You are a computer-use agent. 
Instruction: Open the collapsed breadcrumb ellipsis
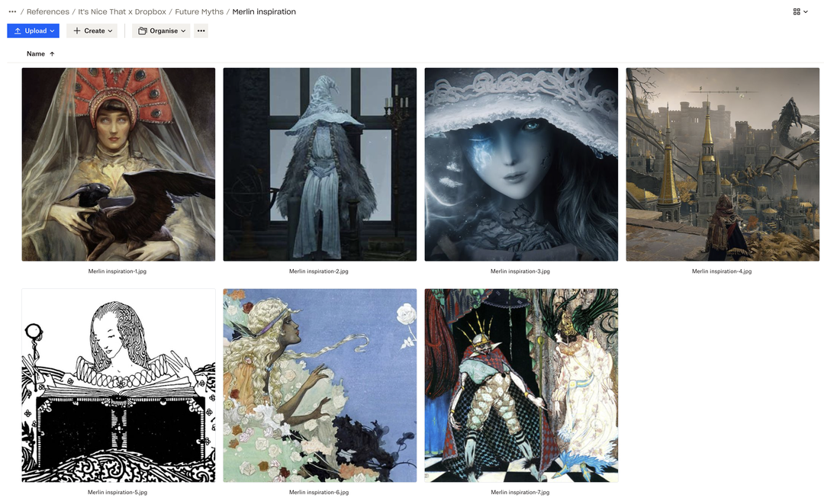click(12, 11)
